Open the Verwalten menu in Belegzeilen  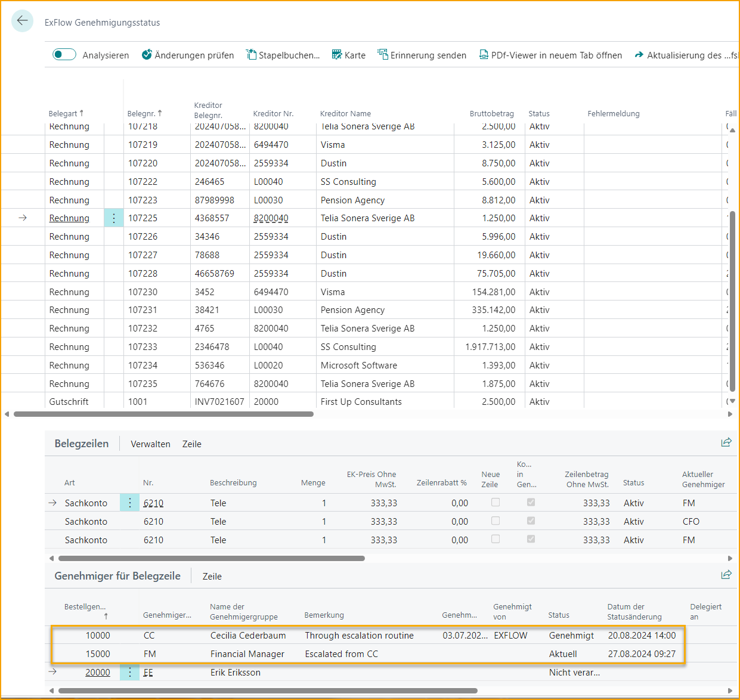tap(150, 444)
